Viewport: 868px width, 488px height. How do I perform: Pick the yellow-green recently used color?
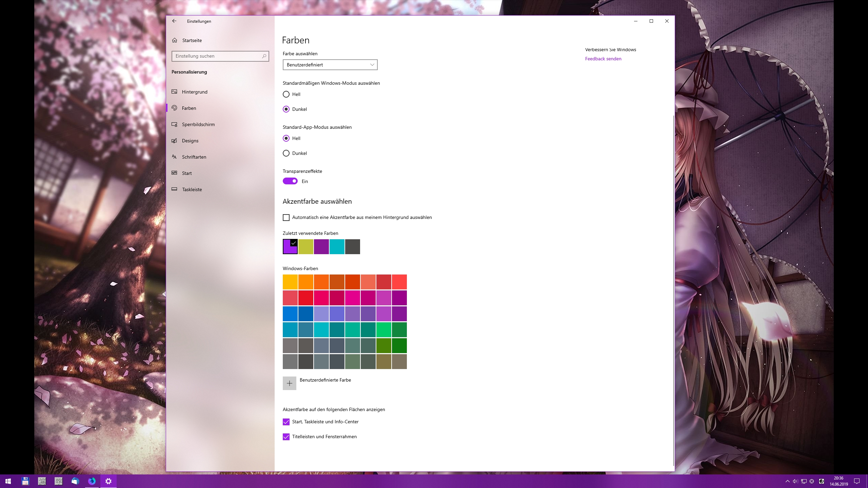(x=306, y=247)
